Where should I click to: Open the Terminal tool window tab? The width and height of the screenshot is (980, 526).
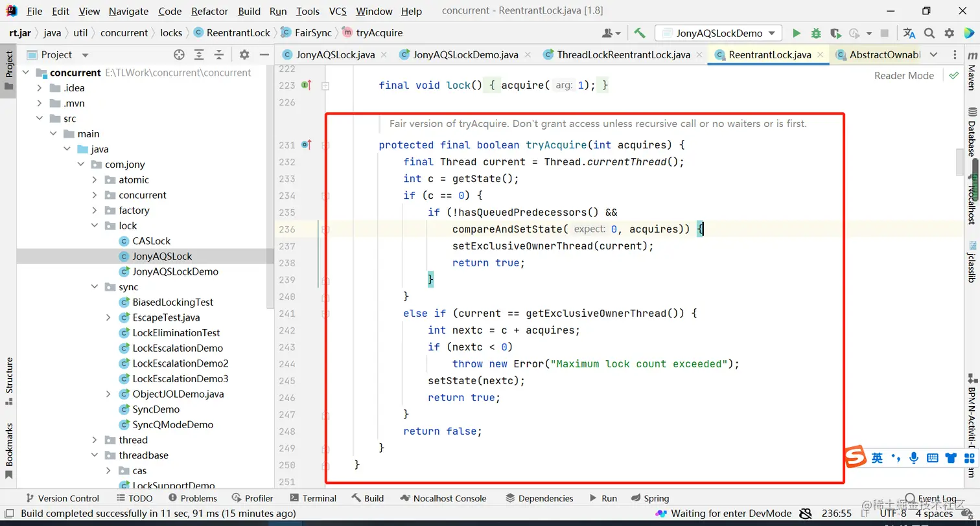[x=313, y=498]
